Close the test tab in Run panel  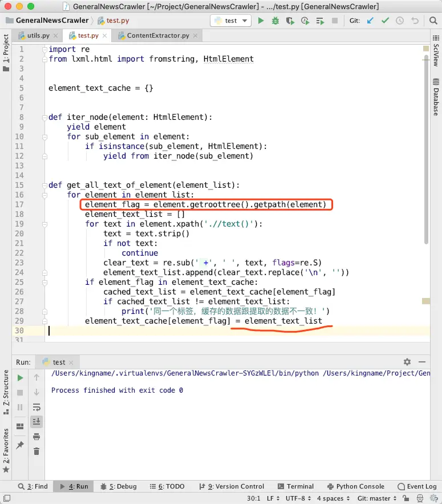pos(71,362)
